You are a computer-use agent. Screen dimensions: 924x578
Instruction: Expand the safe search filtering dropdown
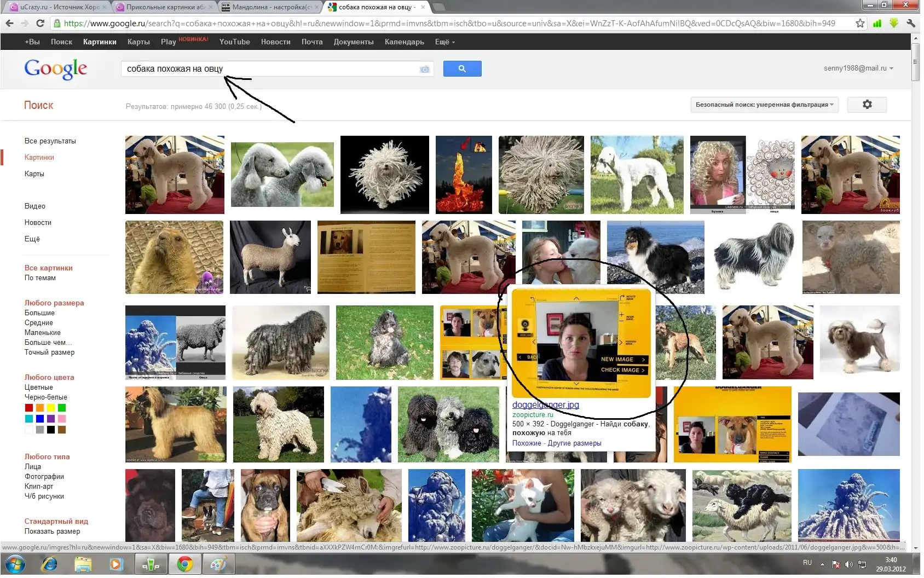click(764, 105)
